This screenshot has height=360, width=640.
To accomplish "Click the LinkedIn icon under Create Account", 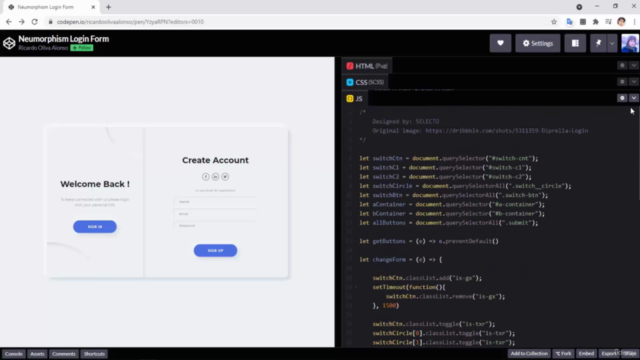I will point(216,177).
